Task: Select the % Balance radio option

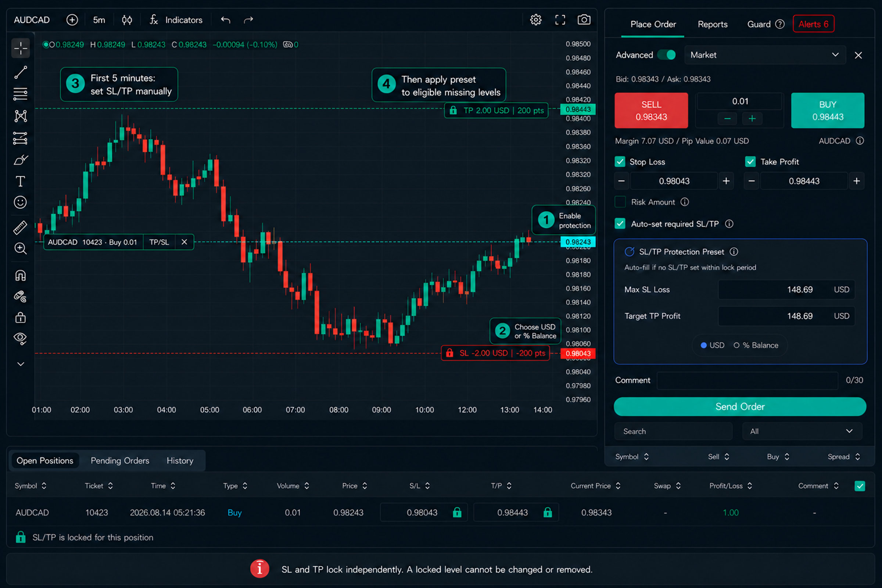Action: [736, 345]
